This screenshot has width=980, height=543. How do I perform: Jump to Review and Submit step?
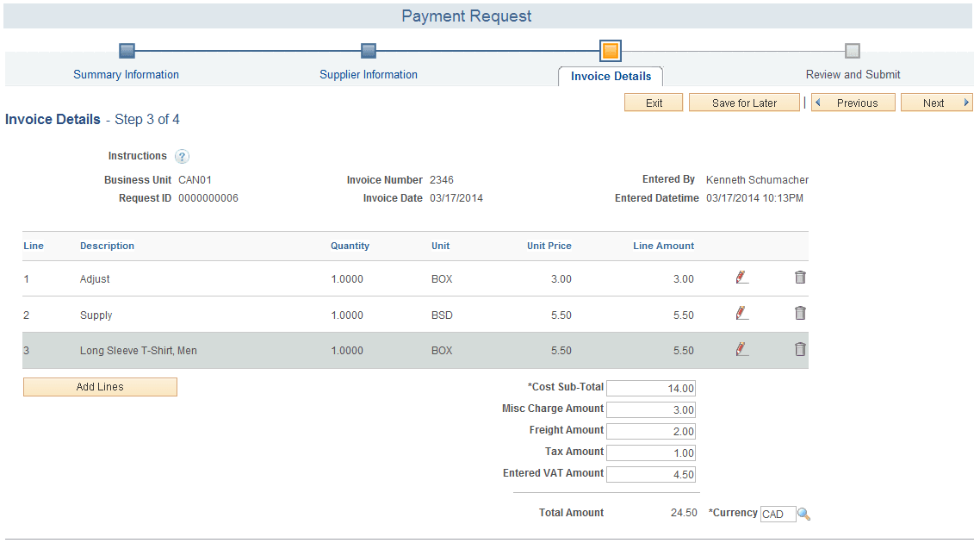pyautogui.click(x=852, y=74)
